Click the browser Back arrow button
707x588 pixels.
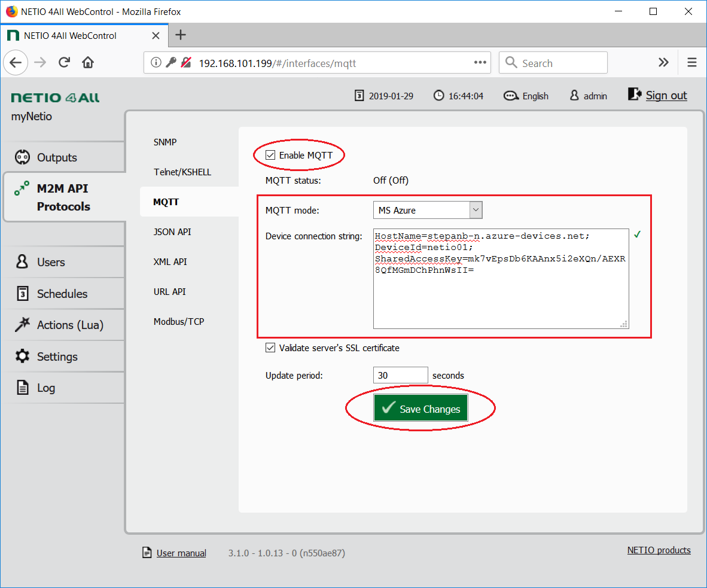pos(16,63)
